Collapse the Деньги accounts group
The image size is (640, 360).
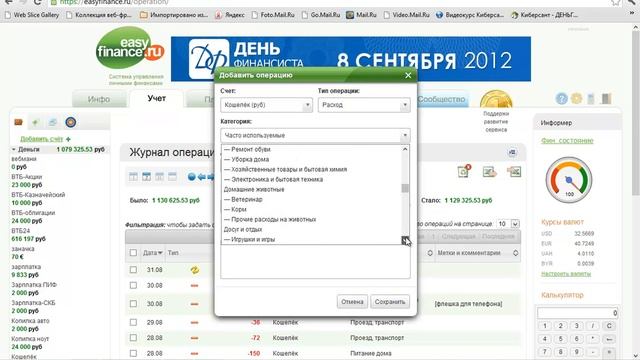(x=13, y=149)
